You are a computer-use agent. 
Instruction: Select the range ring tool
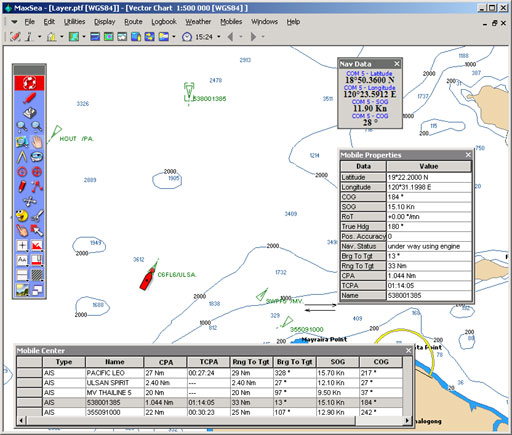tap(37, 157)
